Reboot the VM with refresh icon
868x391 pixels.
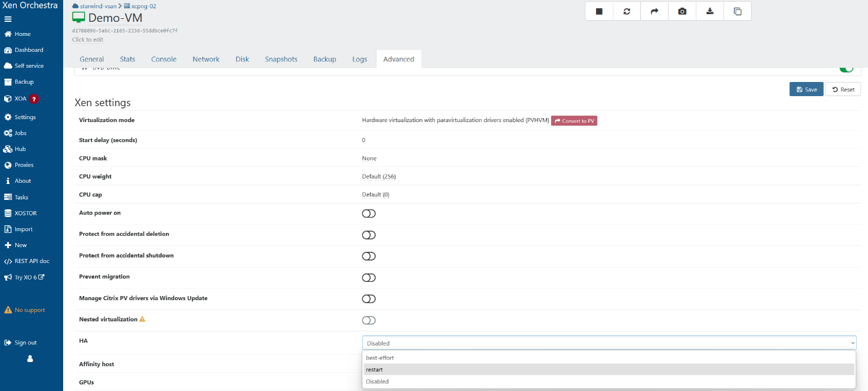tap(627, 11)
